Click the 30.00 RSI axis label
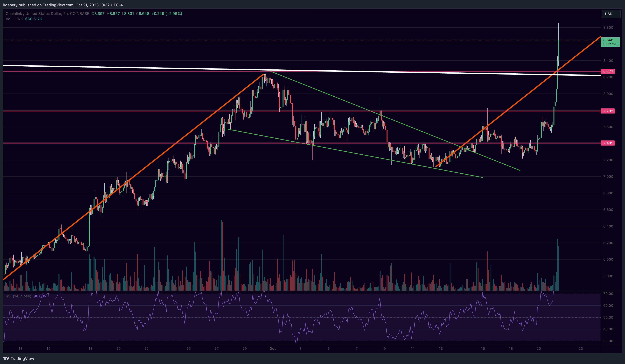 pyautogui.click(x=608, y=341)
